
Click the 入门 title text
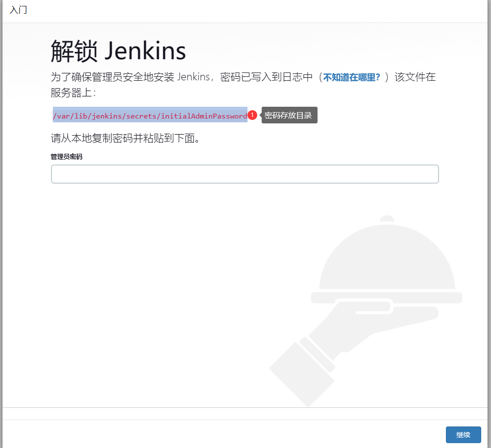coord(18,10)
